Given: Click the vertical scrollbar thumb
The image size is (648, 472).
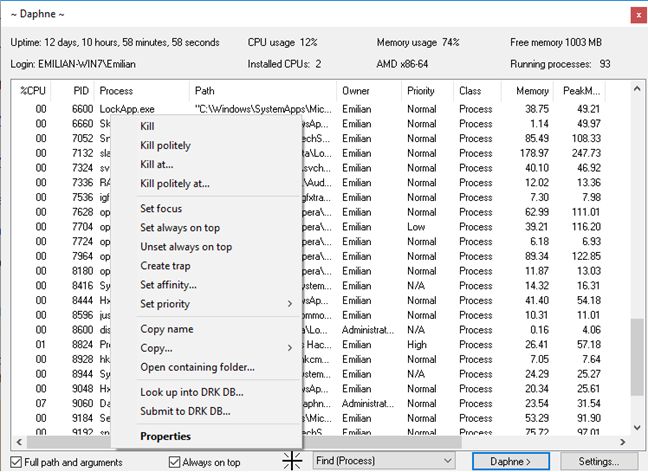Looking at the screenshot, I should click(x=637, y=357).
